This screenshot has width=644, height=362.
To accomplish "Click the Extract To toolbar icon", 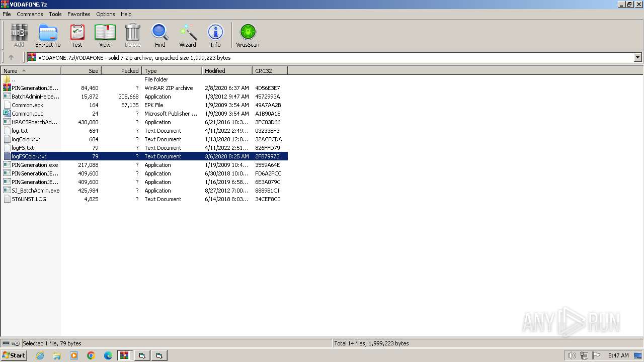I will click(x=48, y=36).
